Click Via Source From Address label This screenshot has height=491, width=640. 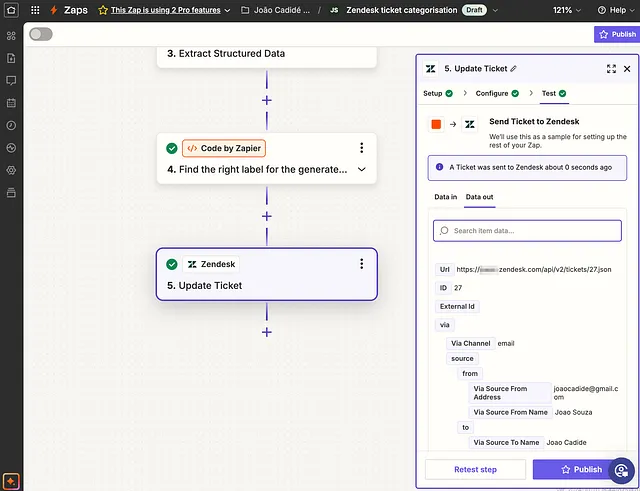(510, 393)
